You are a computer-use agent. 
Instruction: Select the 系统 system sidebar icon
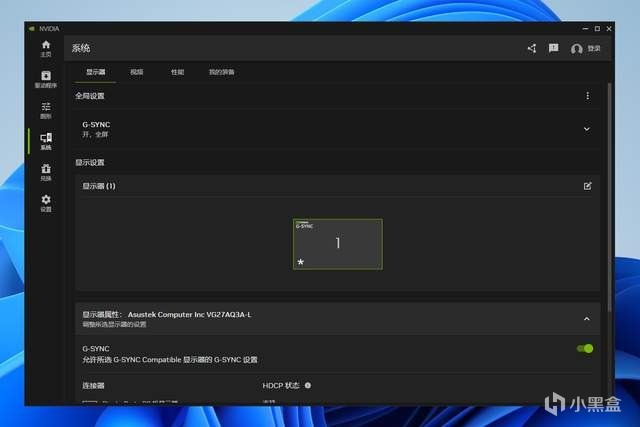tap(46, 141)
